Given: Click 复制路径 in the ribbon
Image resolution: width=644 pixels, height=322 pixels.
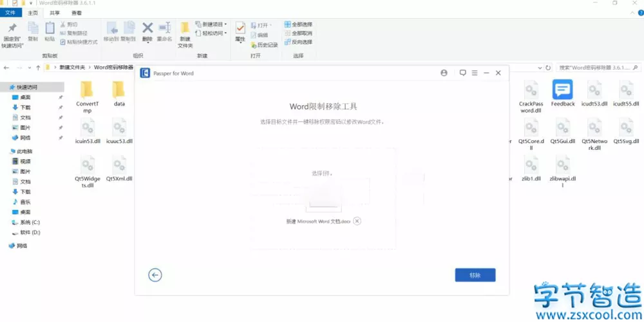Looking at the screenshot, I should click(74, 33).
